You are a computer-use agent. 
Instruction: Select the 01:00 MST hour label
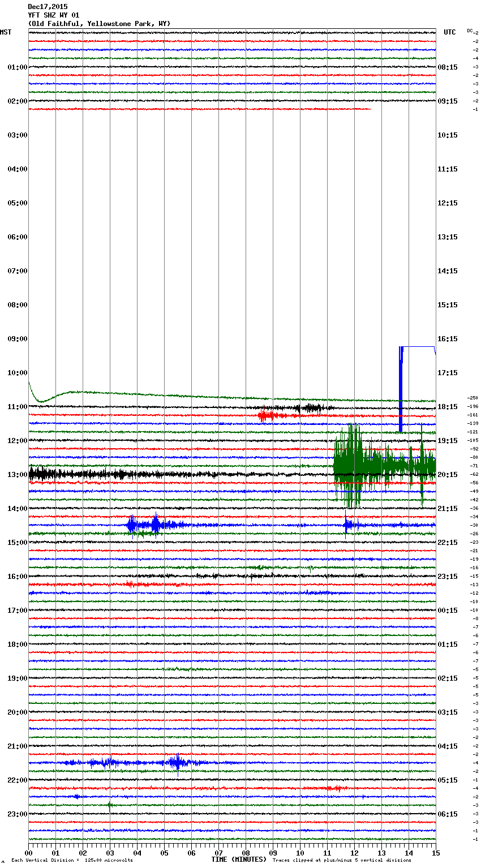coord(17,67)
